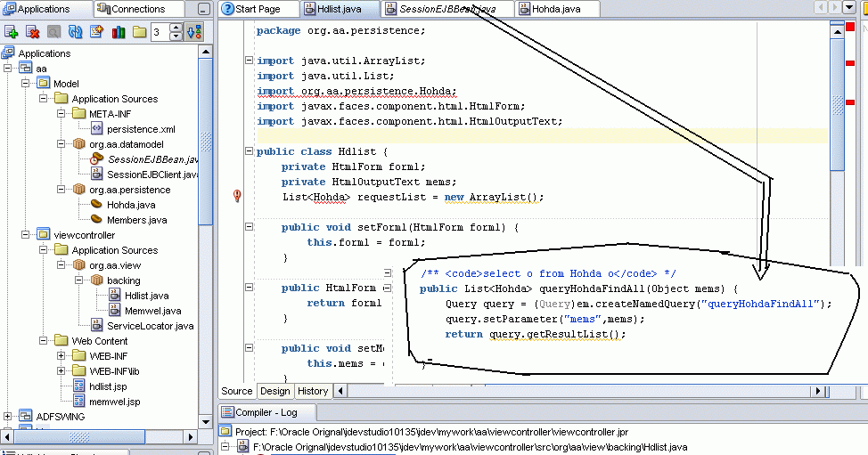Increase folder level with stepper up arrow
868x455 pixels.
point(176,28)
